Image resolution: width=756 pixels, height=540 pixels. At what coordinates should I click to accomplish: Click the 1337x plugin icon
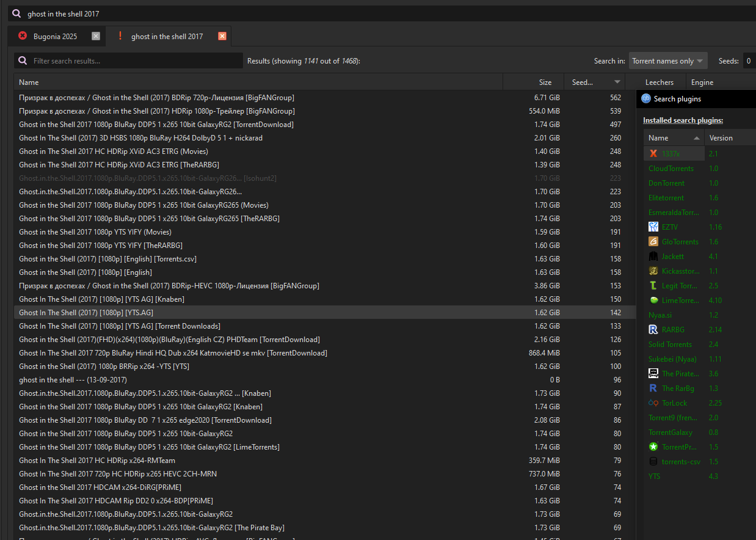pyautogui.click(x=653, y=154)
